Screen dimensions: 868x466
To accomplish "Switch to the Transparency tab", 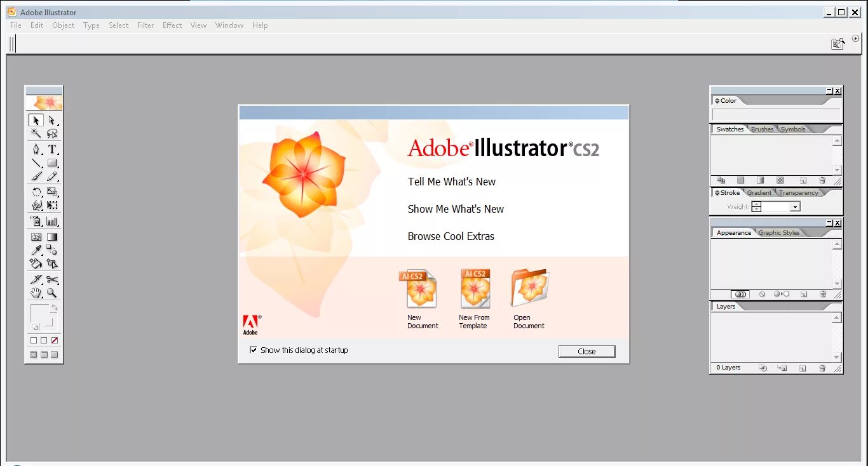I will click(x=799, y=193).
